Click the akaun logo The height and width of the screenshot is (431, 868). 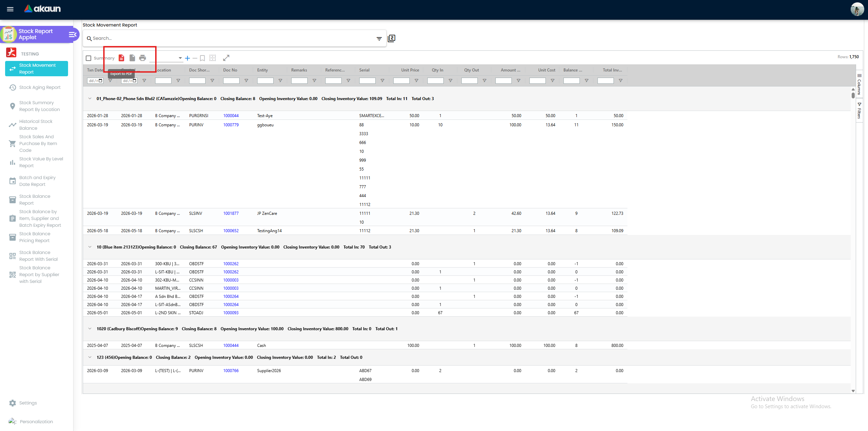42,9
